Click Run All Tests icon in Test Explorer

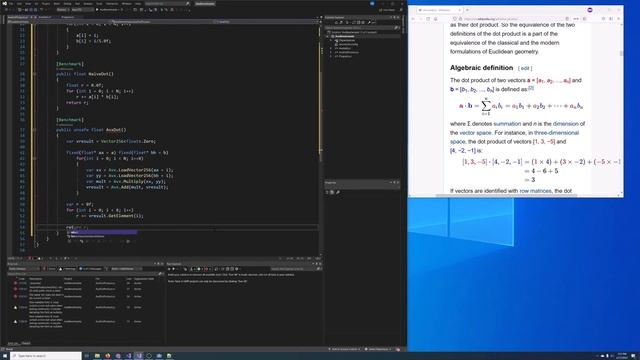170,269
